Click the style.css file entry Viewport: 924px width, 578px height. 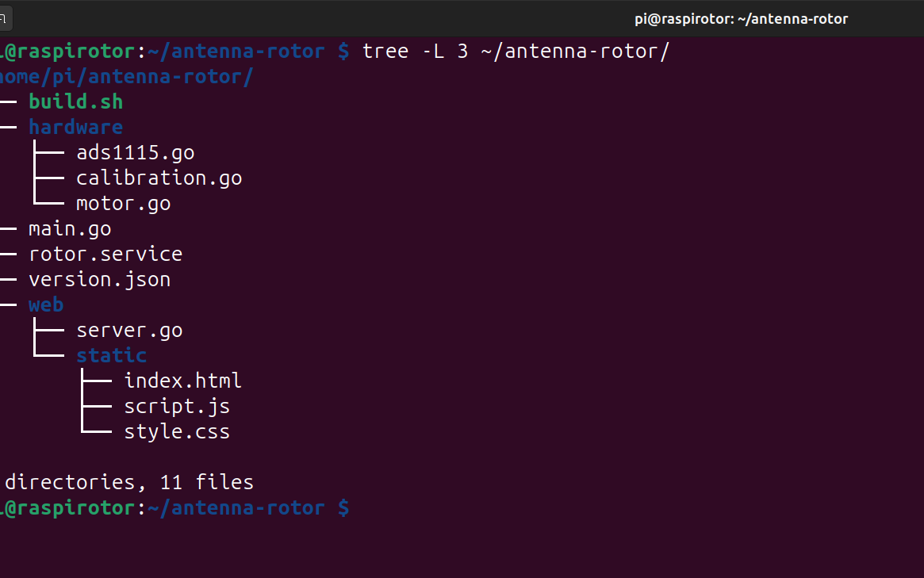click(x=177, y=431)
